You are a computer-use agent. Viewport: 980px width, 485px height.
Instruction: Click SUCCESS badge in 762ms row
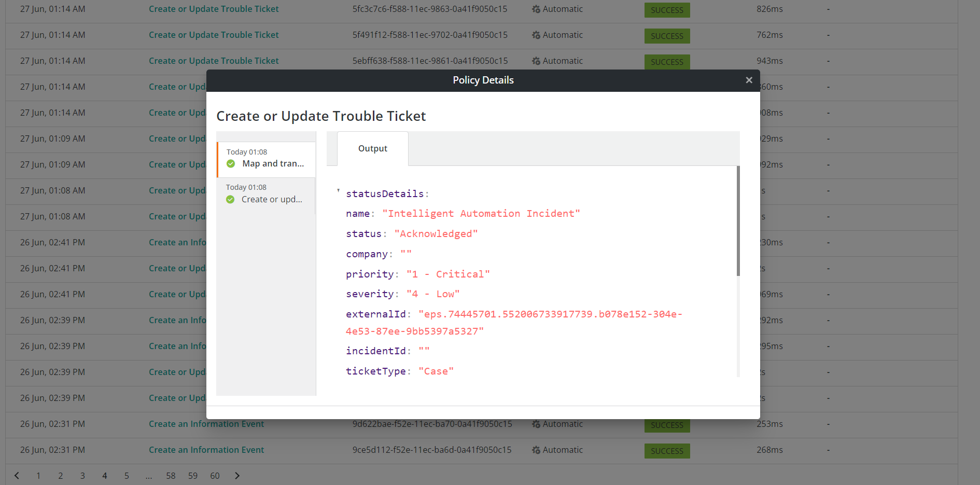(667, 36)
